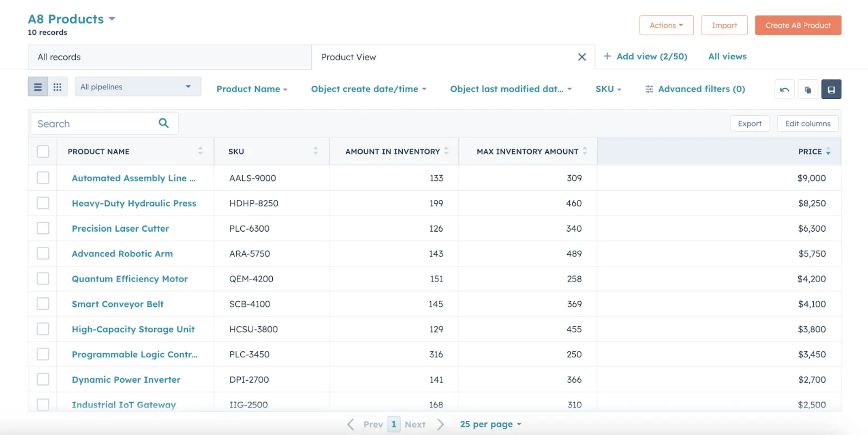This screenshot has width=868, height=435.
Task: Click Add view (2/50)
Action: [x=645, y=56]
